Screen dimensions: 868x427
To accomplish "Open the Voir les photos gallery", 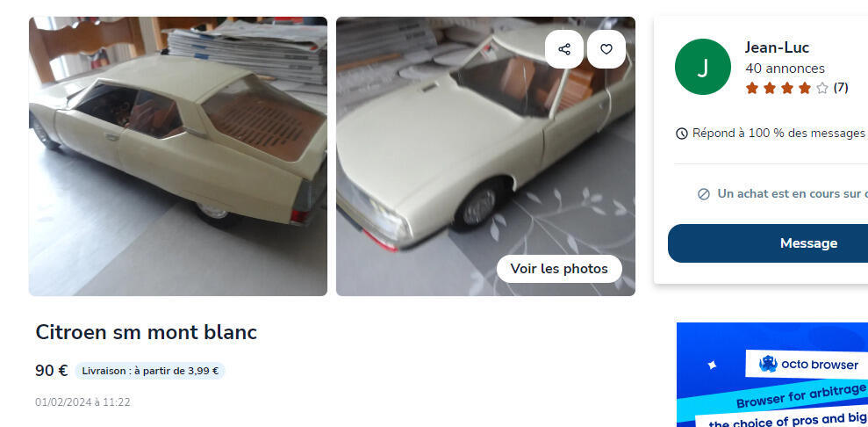I will [559, 269].
